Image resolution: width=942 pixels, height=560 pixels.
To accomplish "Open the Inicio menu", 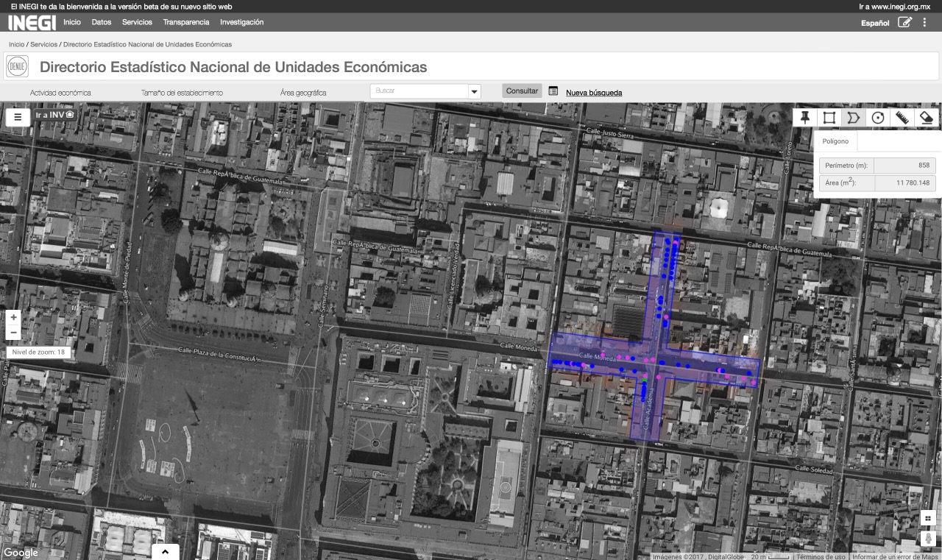I will [72, 22].
